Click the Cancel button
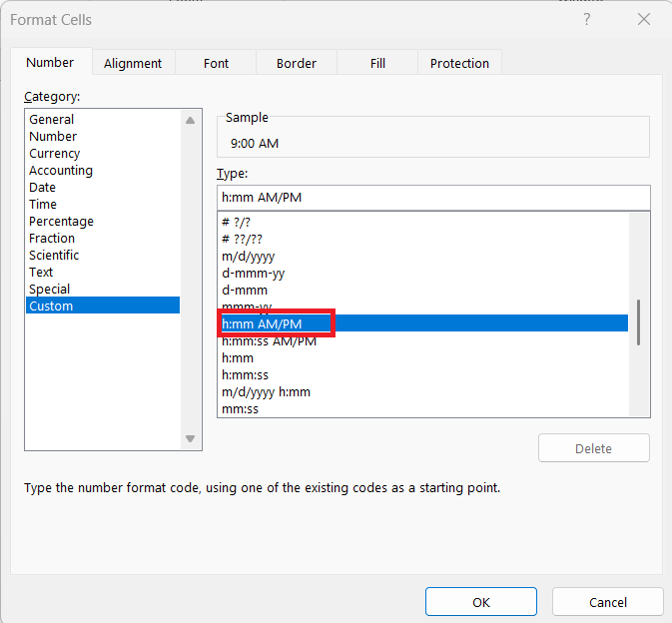The image size is (672, 623). pyautogui.click(x=608, y=602)
